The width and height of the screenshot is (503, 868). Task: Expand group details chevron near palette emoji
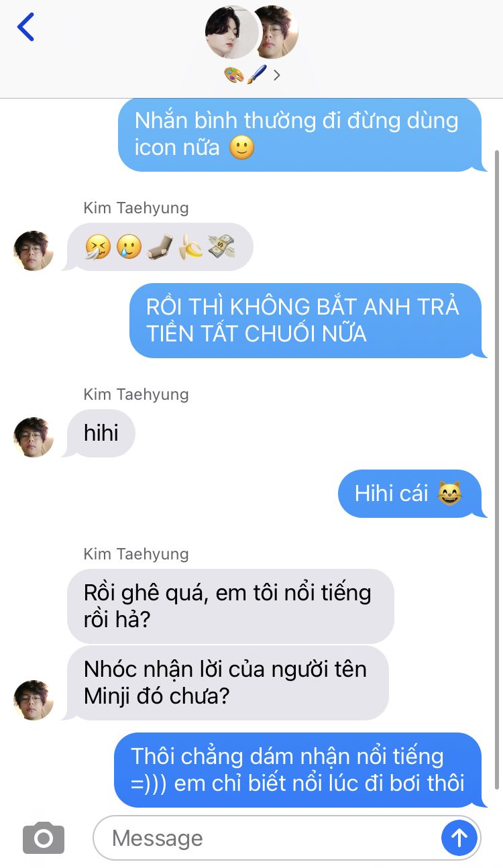coord(276,75)
